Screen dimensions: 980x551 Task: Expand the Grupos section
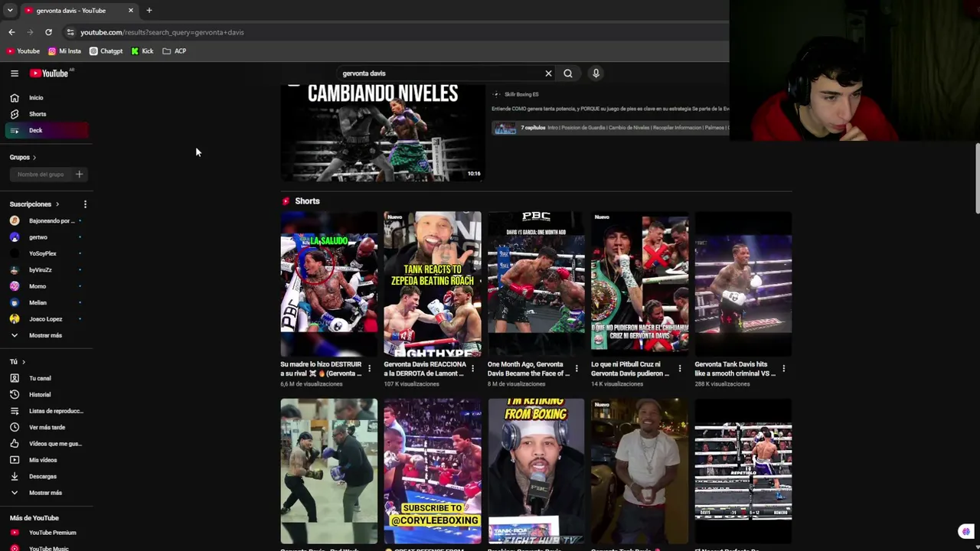pyautogui.click(x=23, y=158)
